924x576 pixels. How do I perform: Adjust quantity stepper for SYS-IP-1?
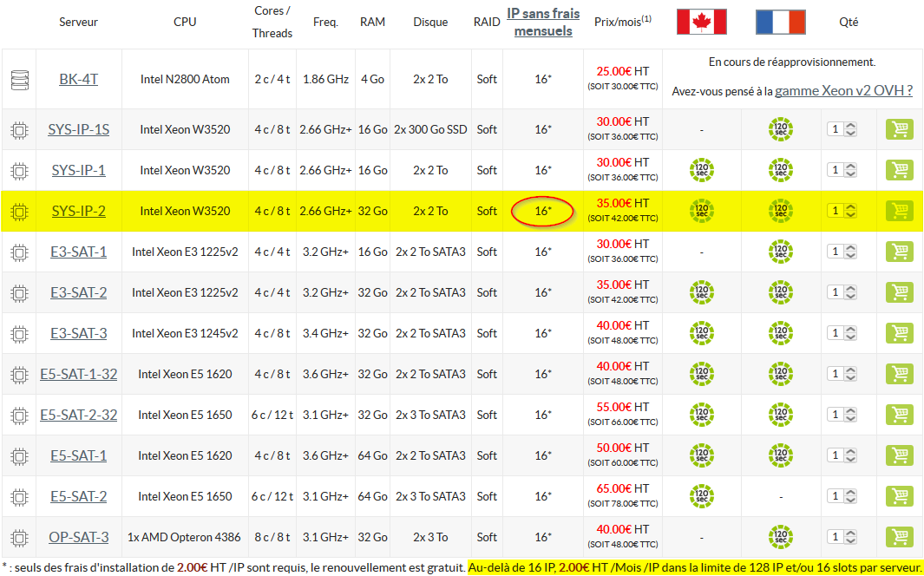pyautogui.click(x=849, y=170)
